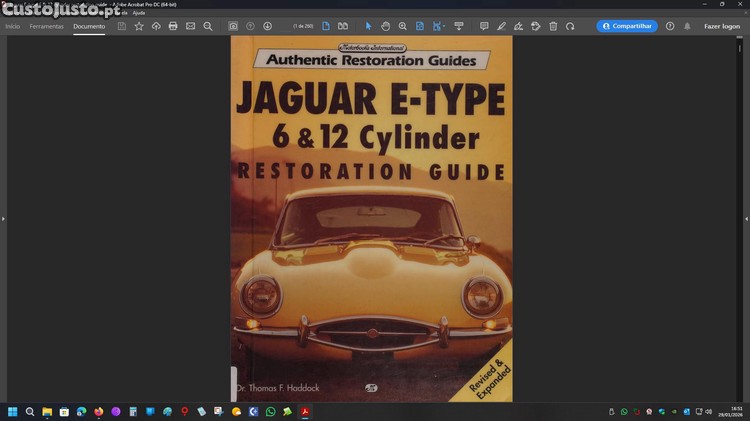750x421 pixels.
Task: Click the print icon in toolbar
Action: click(x=173, y=26)
